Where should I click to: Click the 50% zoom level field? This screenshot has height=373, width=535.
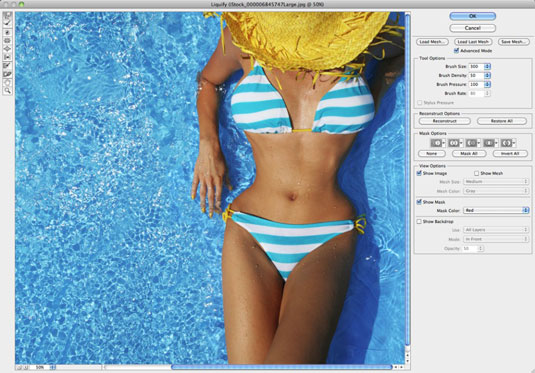click(39, 368)
